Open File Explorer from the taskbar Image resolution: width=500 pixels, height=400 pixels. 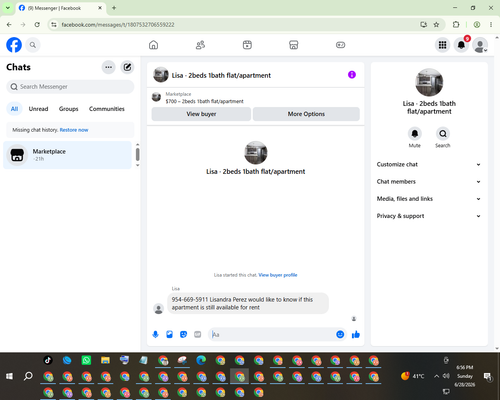105,360
